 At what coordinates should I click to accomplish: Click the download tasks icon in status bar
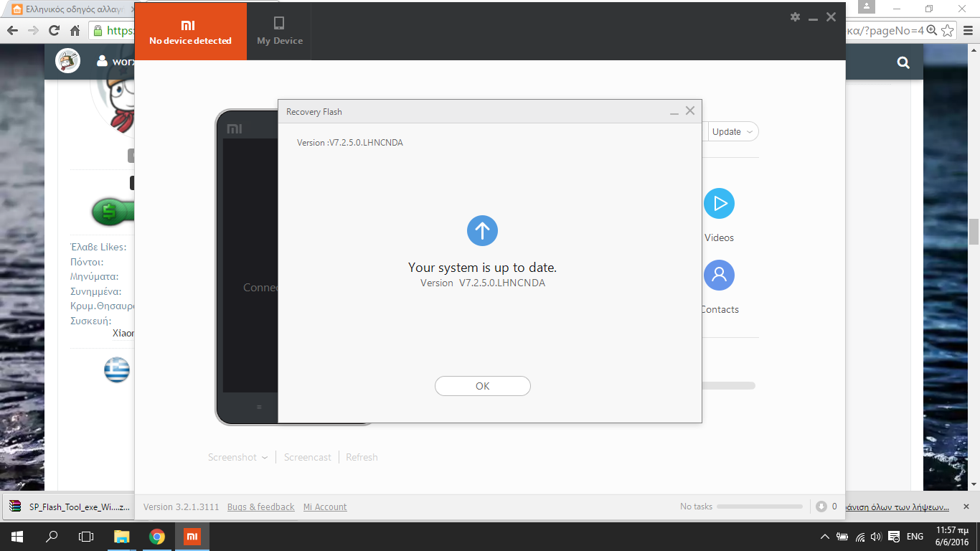pos(821,507)
